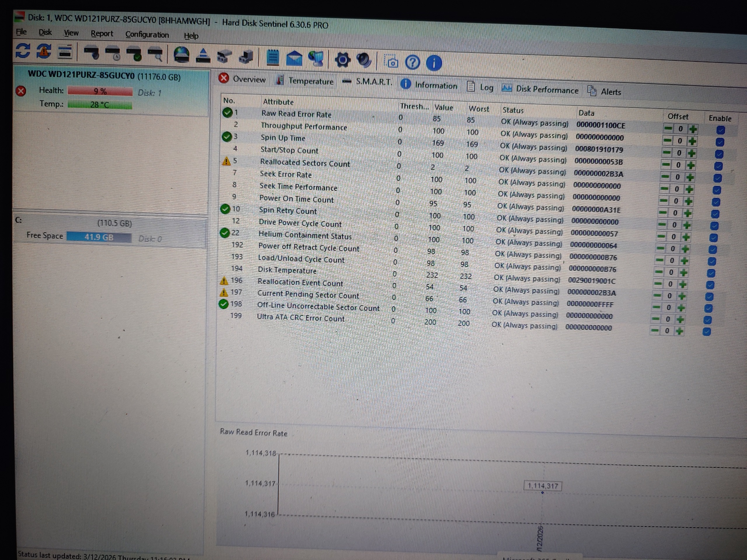Click the blue info circle icon
The width and height of the screenshot is (747, 560).
(x=434, y=63)
